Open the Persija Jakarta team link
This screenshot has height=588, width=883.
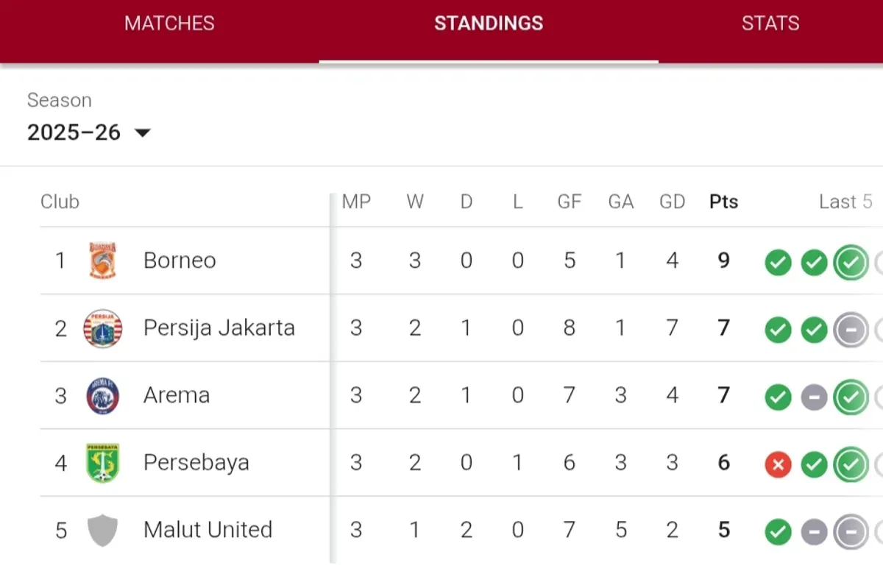219,327
